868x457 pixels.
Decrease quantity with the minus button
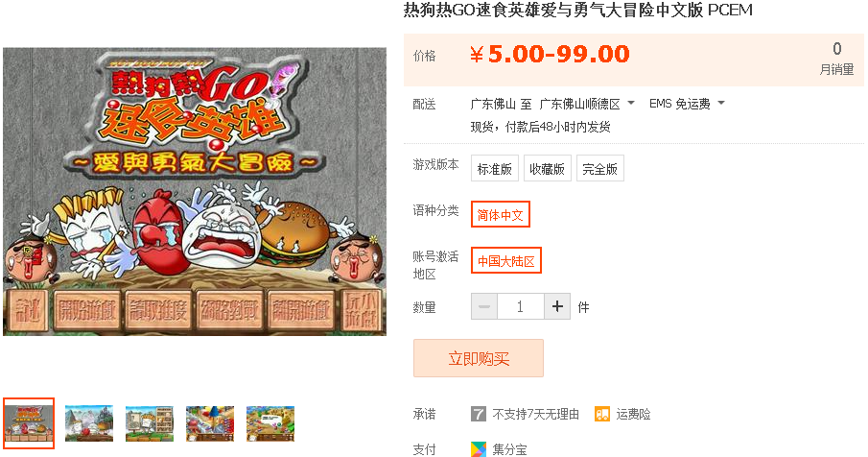point(484,306)
